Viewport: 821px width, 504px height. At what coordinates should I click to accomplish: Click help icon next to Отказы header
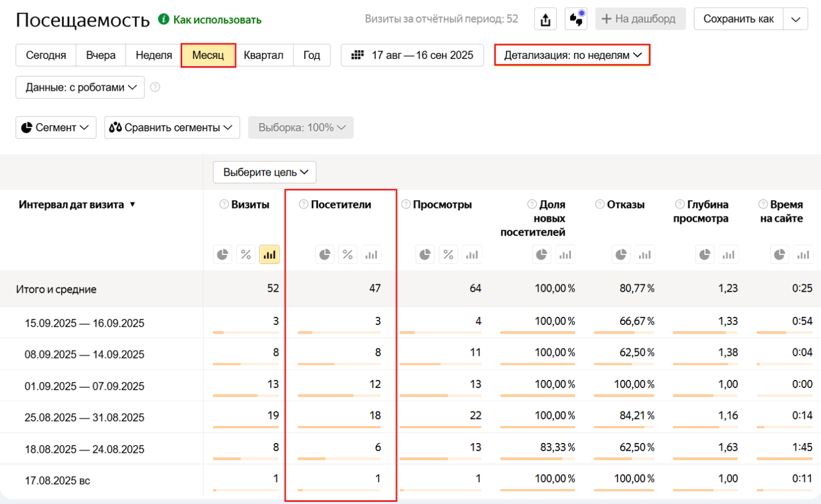coord(600,205)
